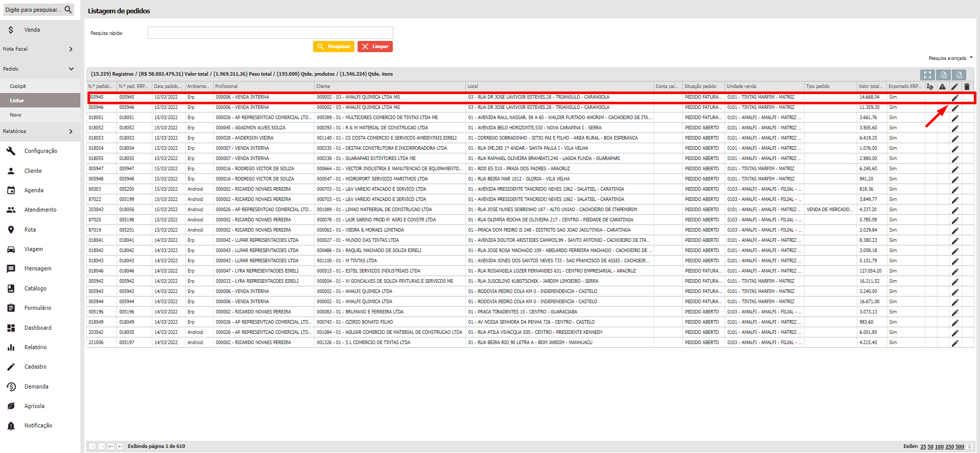Image resolution: width=980 pixels, height=453 pixels.
Task: Open the Viagem car icon
Action: pos(11,249)
